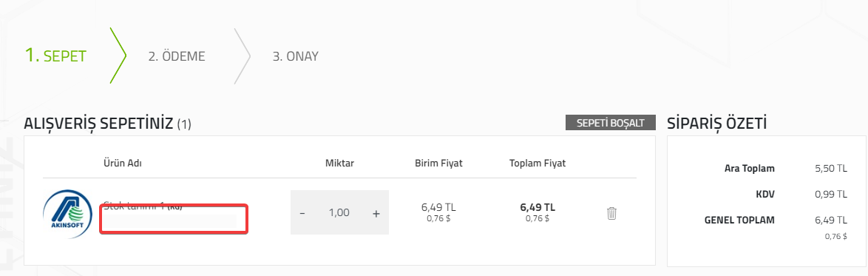This screenshot has width=868, height=276.
Task: Click the SİPARİŞ ÖZETİ heading
Action: pyautogui.click(x=717, y=123)
